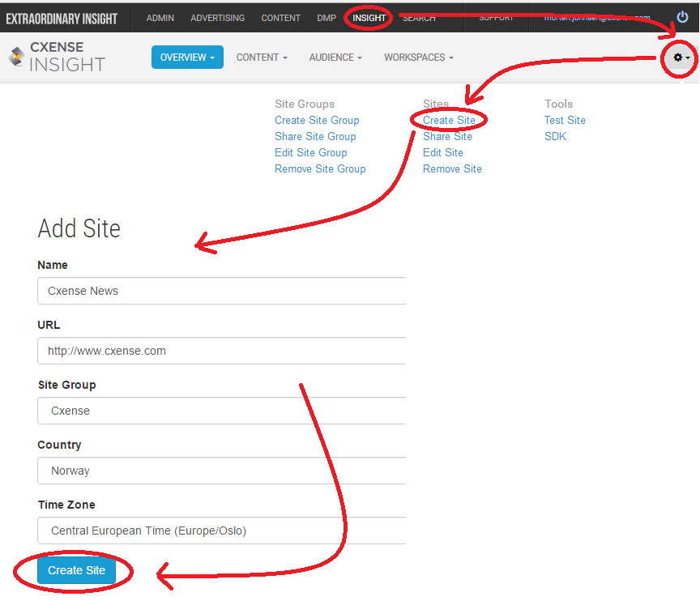Focus the Name field containing Cxense News
700x601 pixels.
[x=221, y=291]
